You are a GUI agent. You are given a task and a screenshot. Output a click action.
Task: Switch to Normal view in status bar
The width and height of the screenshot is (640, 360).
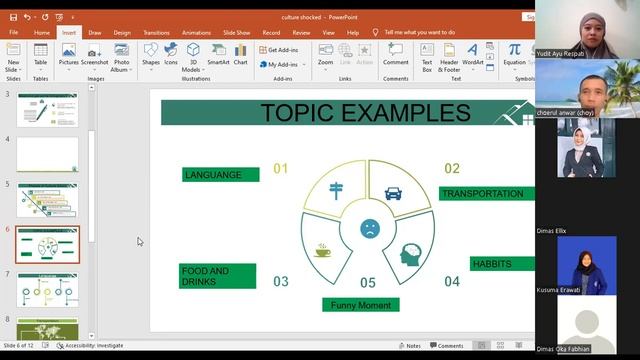482,346
